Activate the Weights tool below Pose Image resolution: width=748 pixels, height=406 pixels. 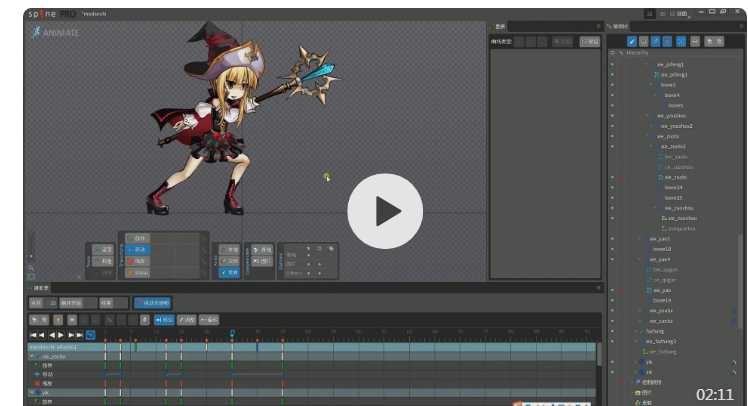coord(103,261)
